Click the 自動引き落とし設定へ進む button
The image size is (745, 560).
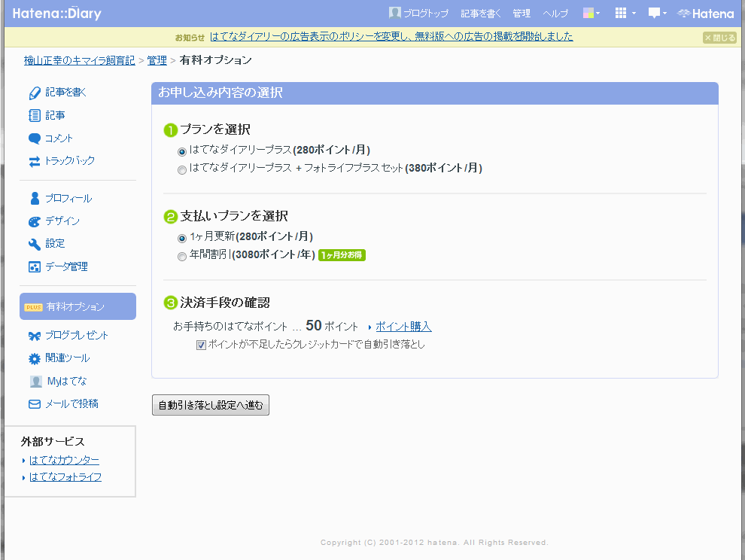[x=211, y=405]
